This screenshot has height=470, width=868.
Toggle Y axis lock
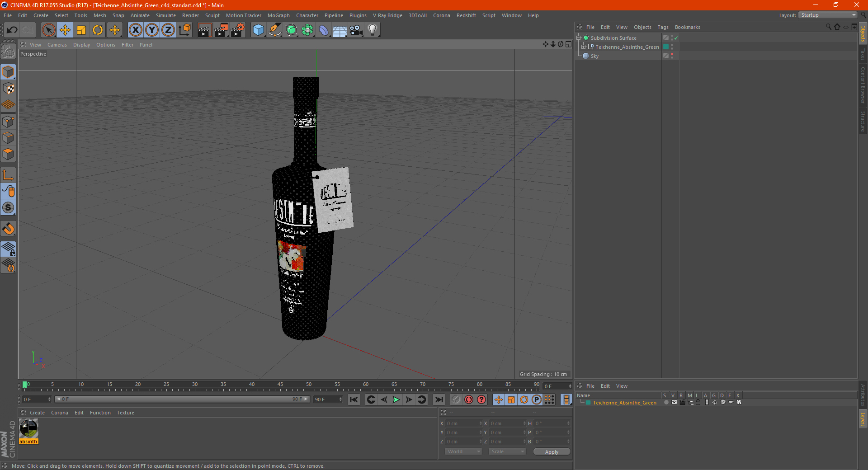point(152,30)
